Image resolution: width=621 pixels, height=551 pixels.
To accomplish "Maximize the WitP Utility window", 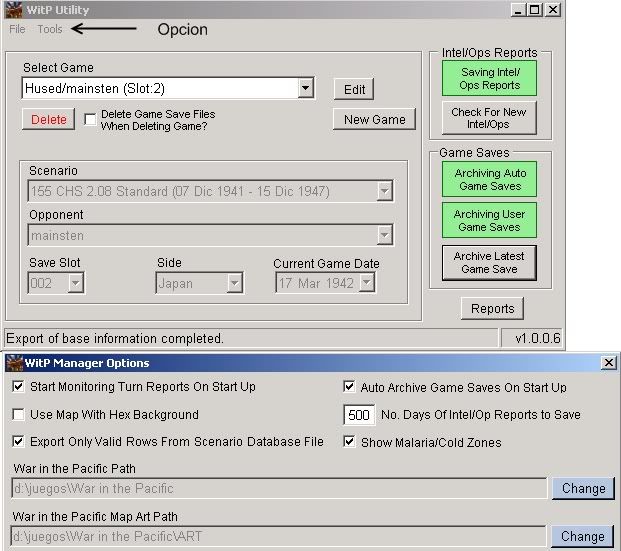I will [534, 10].
